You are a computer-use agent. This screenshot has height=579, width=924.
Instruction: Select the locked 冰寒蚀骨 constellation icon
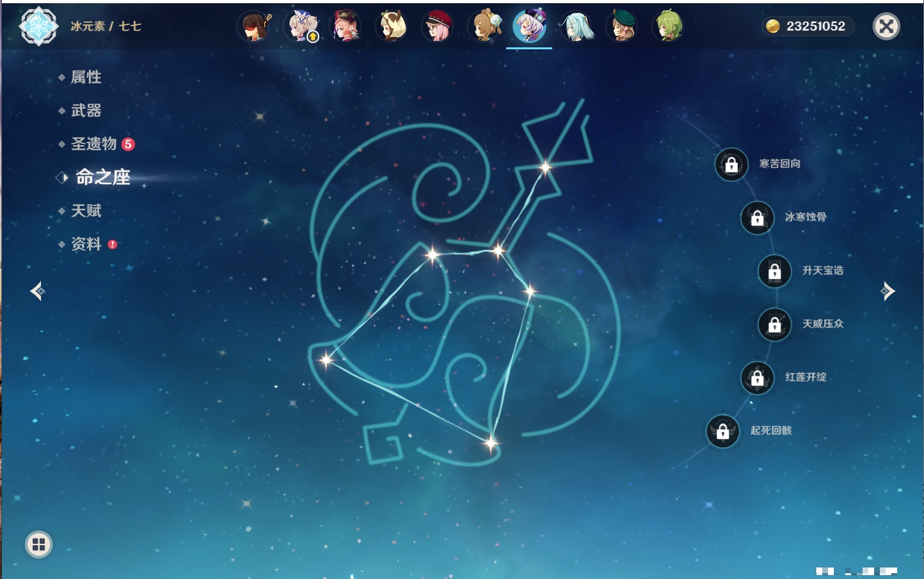757,218
